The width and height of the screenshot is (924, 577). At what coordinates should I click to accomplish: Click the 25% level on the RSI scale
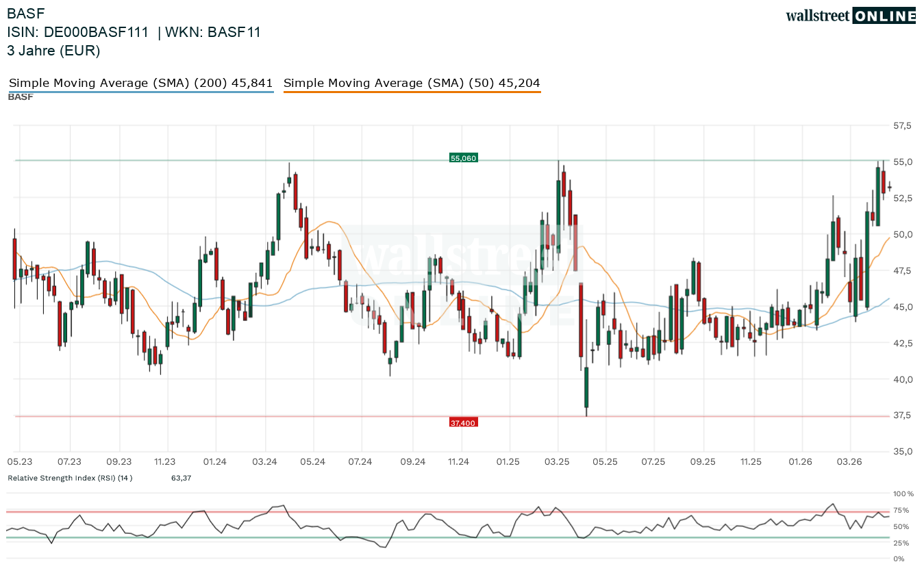click(901, 543)
